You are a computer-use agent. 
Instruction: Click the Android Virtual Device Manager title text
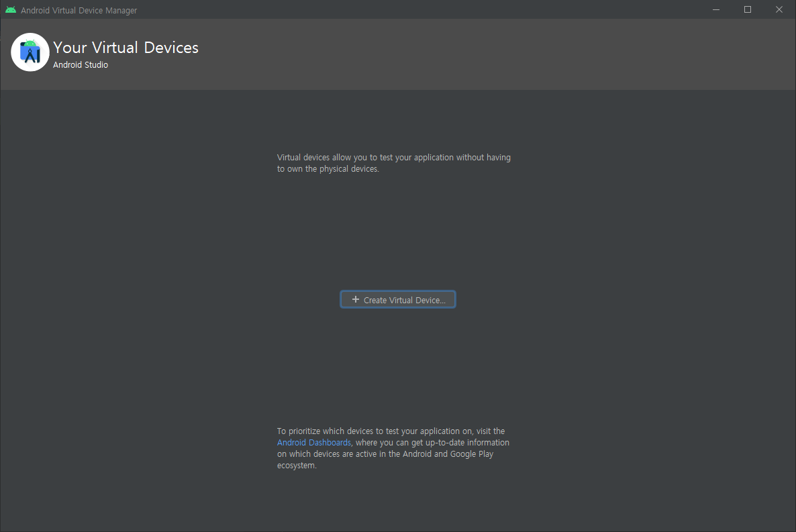click(79, 10)
